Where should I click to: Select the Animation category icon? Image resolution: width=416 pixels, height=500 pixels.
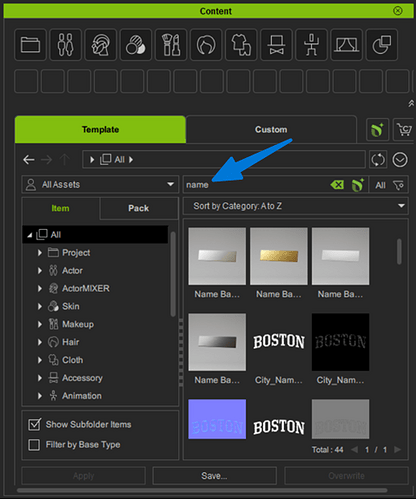311,45
